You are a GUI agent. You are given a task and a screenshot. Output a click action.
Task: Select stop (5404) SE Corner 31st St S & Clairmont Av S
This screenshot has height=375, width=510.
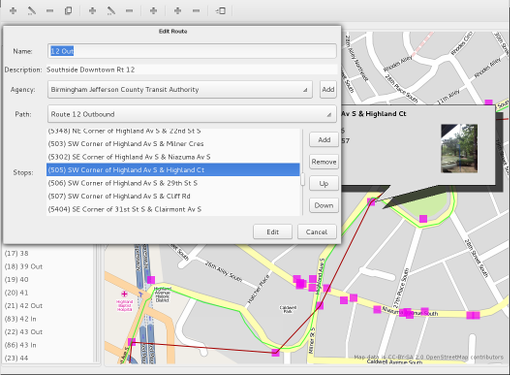(173, 209)
